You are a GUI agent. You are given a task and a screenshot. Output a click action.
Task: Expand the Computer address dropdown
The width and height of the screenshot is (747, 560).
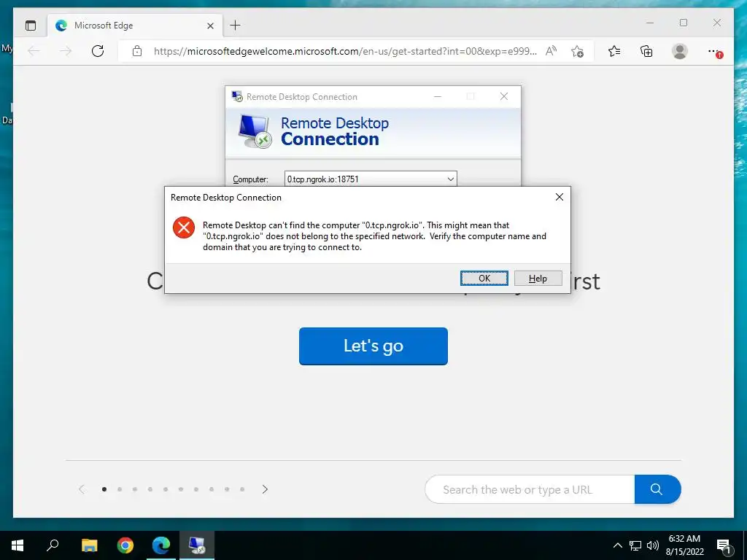pyautogui.click(x=450, y=179)
